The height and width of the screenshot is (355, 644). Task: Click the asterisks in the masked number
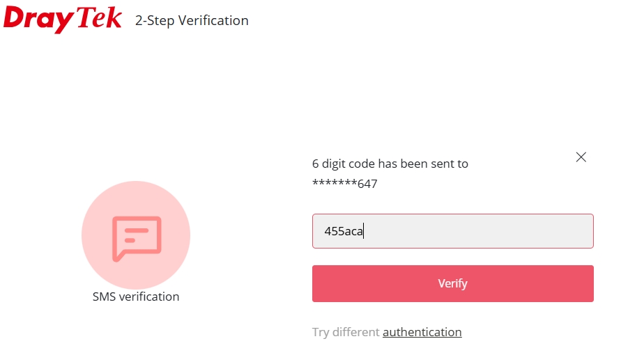point(335,182)
